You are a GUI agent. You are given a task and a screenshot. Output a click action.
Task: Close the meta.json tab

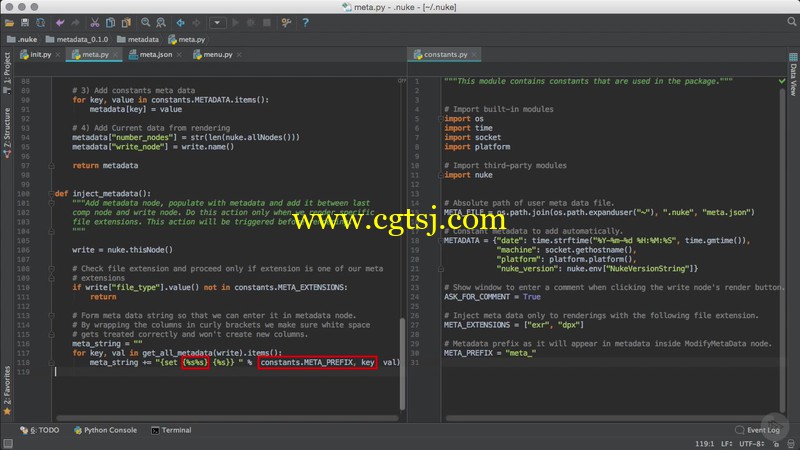point(179,55)
